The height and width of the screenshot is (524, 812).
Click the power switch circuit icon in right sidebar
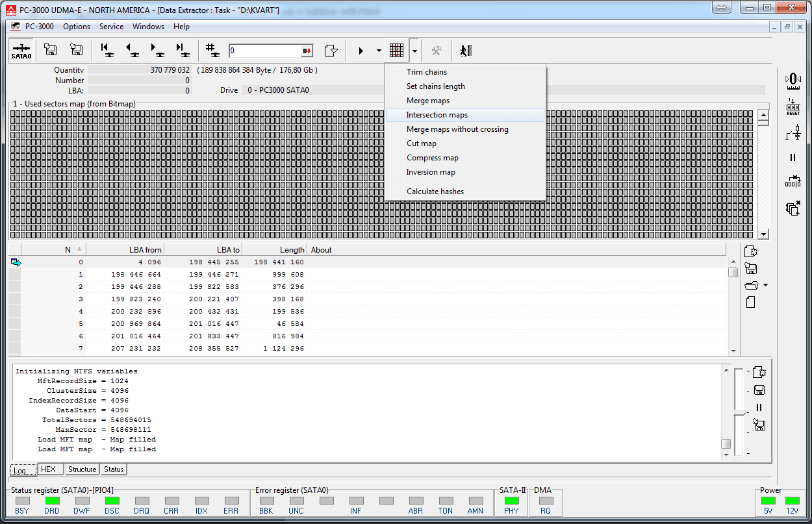[793, 132]
